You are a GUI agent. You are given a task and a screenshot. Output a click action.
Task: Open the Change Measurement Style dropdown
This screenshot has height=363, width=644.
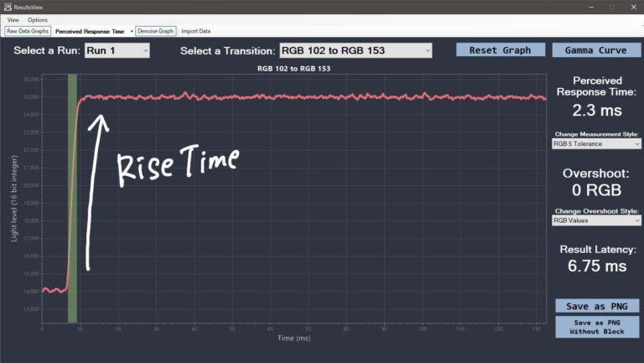[x=595, y=144]
